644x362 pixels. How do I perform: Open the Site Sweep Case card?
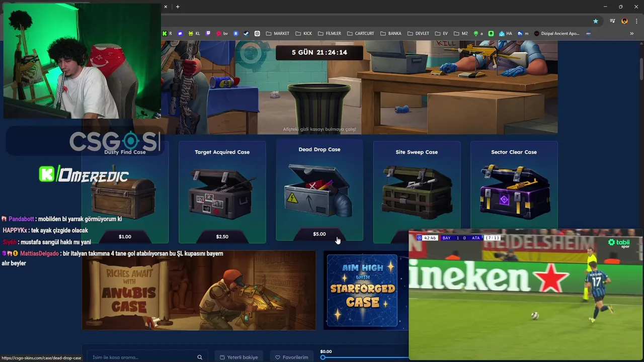click(x=417, y=192)
